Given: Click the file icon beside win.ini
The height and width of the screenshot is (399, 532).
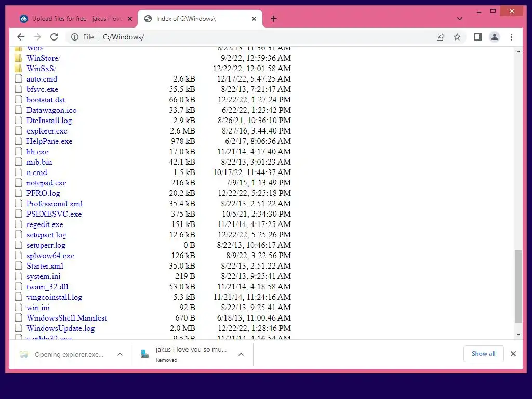Looking at the screenshot, I should click(x=18, y=308).
